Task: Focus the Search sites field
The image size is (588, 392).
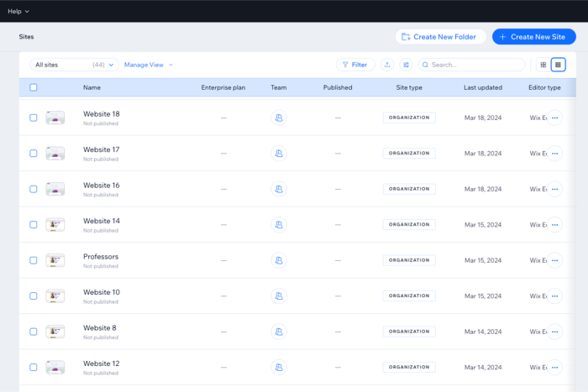Action: pyautogui.click(x=471, y=65)
